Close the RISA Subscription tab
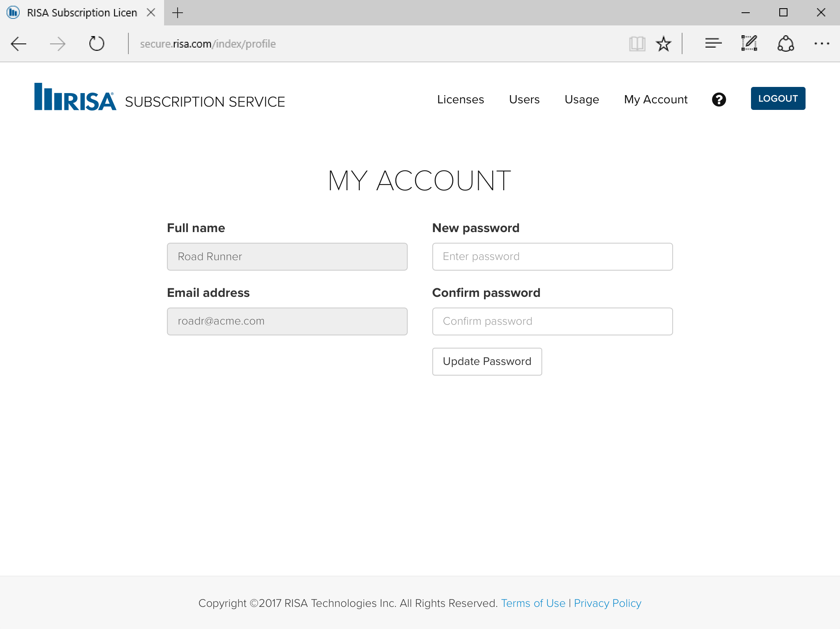Screen dimensions: 840x629 pos(151,13)
